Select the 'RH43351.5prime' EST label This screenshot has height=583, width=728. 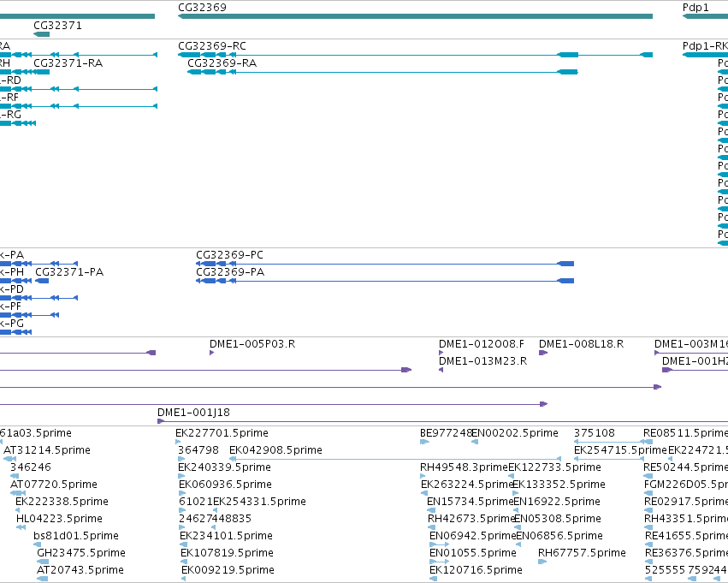pyautogui.click(x=686, y=519)
